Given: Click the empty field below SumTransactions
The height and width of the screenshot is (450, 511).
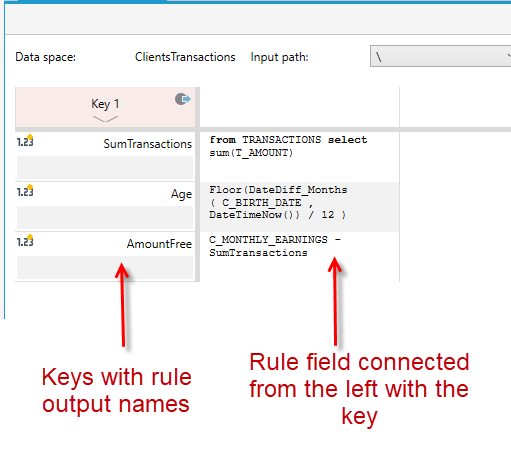Looking at the screenshot, I should pos(105,167).
